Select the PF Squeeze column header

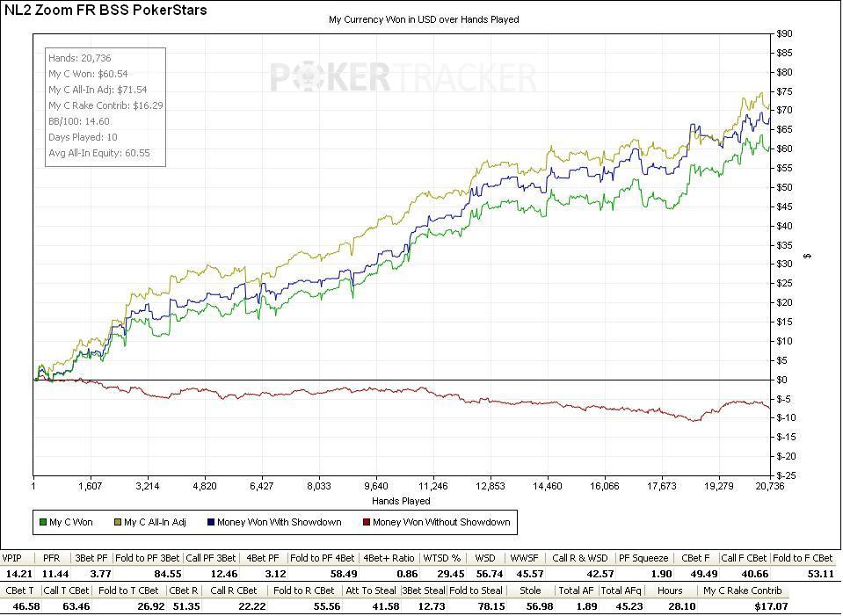point(643,558)
